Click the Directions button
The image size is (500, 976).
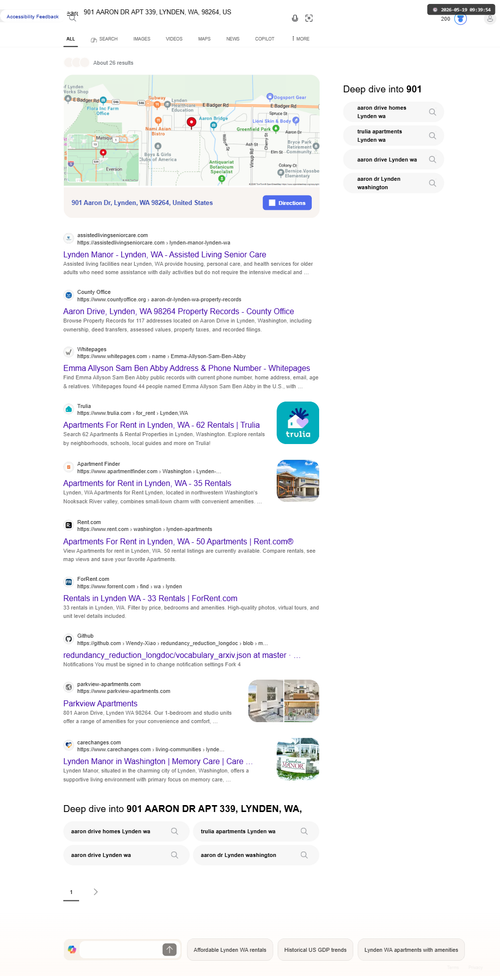point(287,203)
